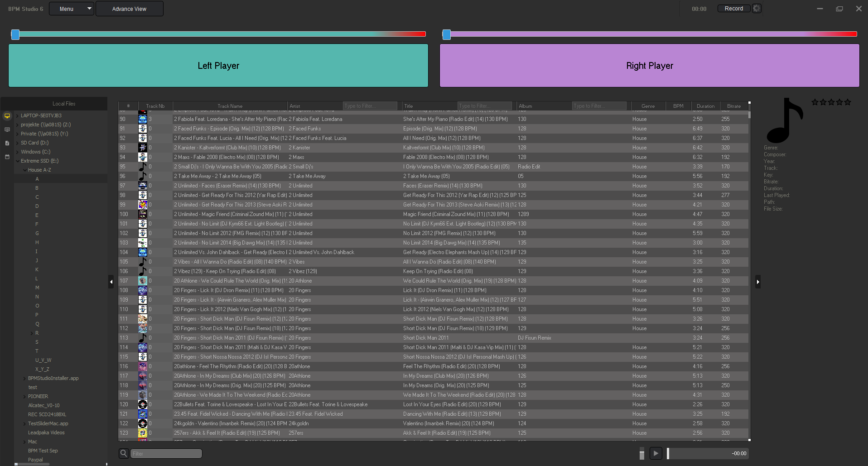
Task: Open Advance View
Action: 129,8
